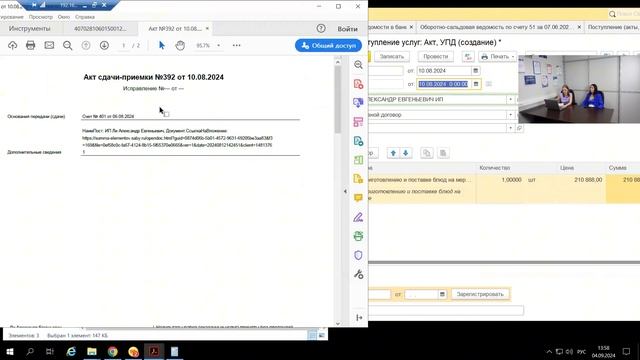
Task: Expand the empty third field dropdown in 1C
Action: tap(510, 128)
